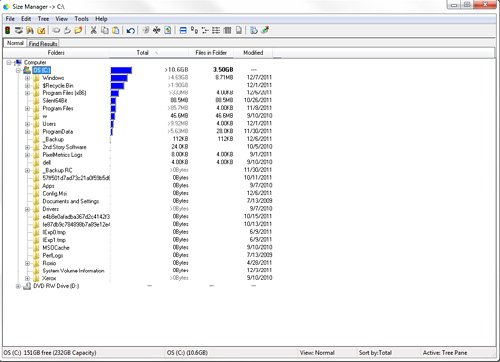Expand the Windows folder node

[x=27, y=78]
